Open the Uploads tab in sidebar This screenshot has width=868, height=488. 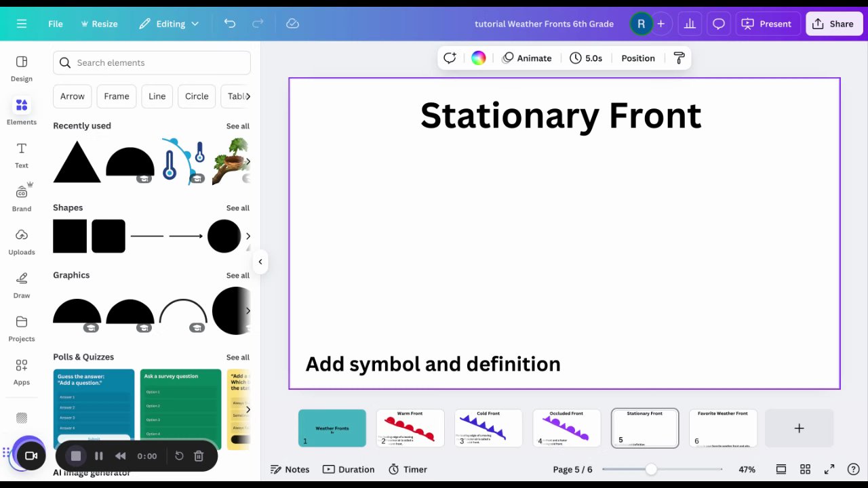22,242
